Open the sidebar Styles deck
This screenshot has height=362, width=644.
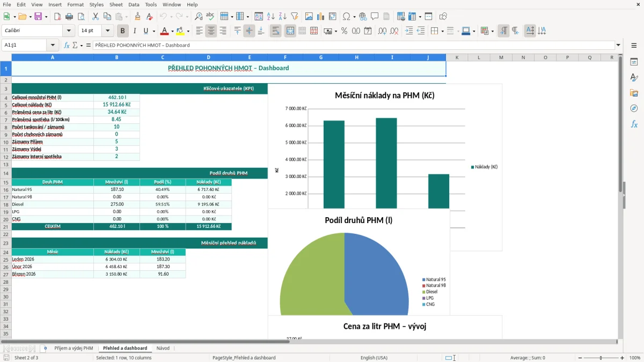point(634,77)
